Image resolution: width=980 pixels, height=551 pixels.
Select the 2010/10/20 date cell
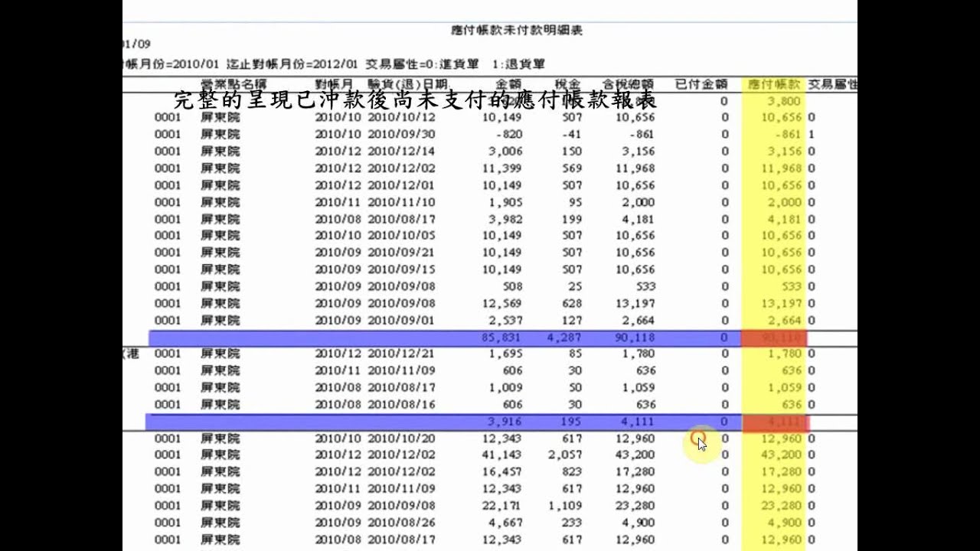[401, 439]
